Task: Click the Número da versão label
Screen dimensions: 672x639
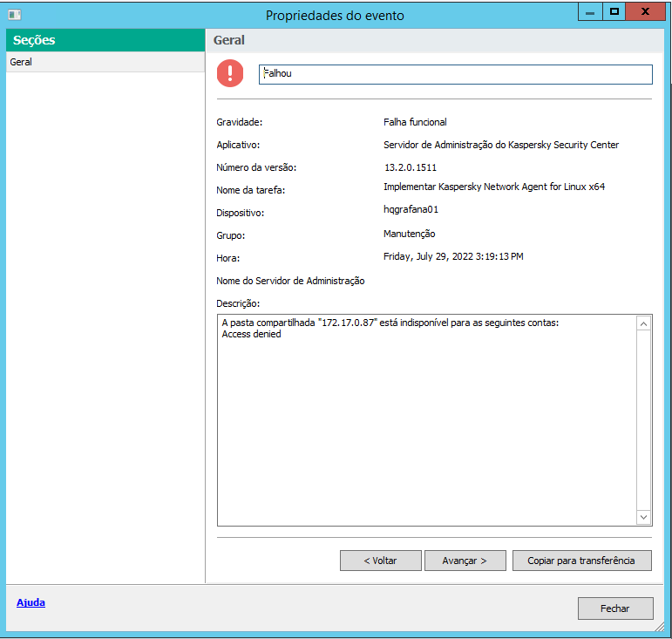Action: point(256,167)
